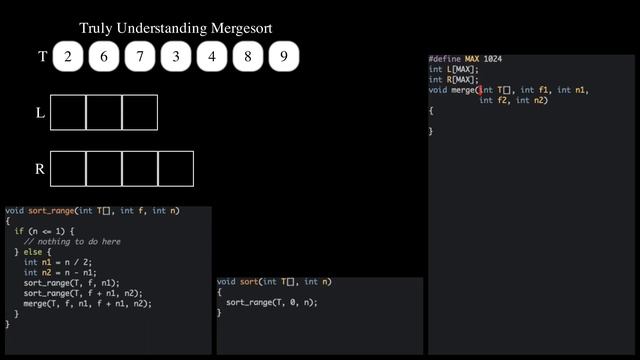640x360 pixels.
Task: Click the 'void sort(int T[], int n)' signature
Action: [274, 282]
